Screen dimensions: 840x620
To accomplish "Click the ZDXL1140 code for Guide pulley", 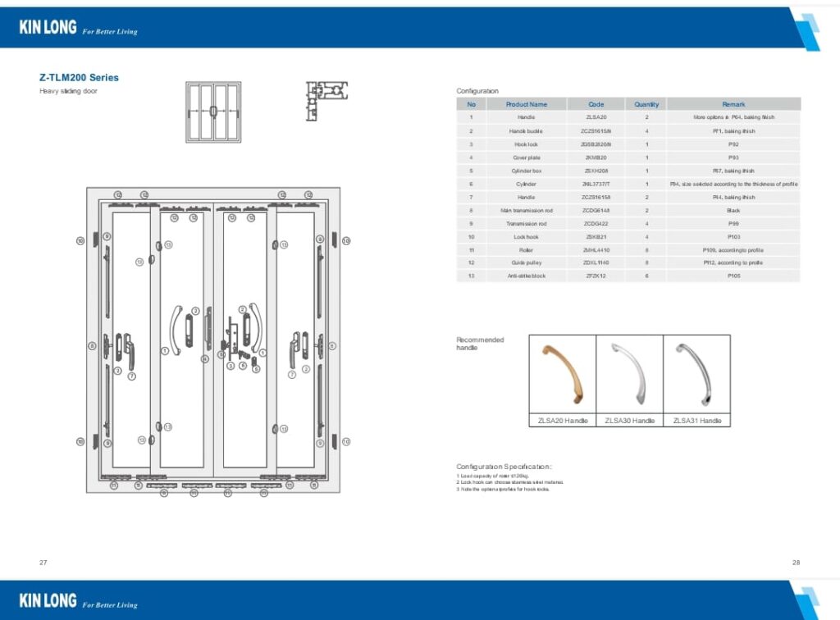I will (x=596, y=262).
